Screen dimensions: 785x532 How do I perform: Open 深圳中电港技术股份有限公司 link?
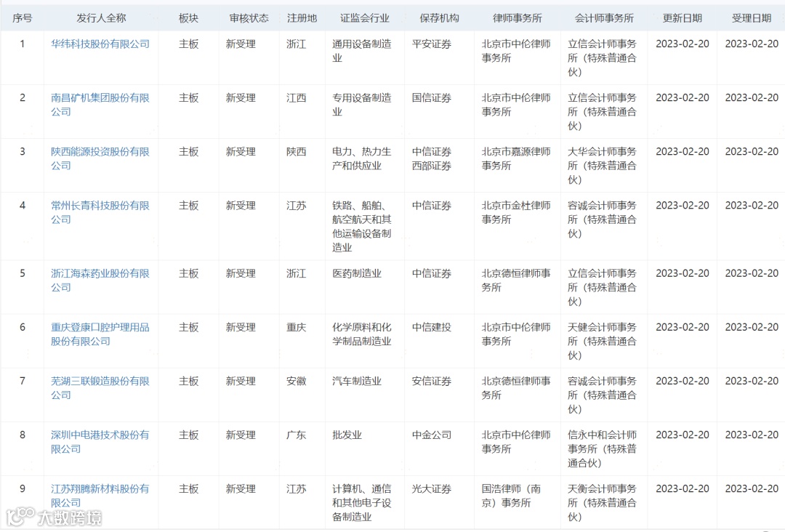click(x=100, y=442)
